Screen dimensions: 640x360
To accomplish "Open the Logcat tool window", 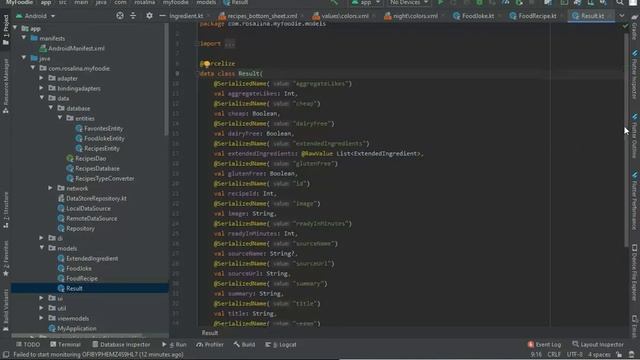I will (x=281, y=344).
